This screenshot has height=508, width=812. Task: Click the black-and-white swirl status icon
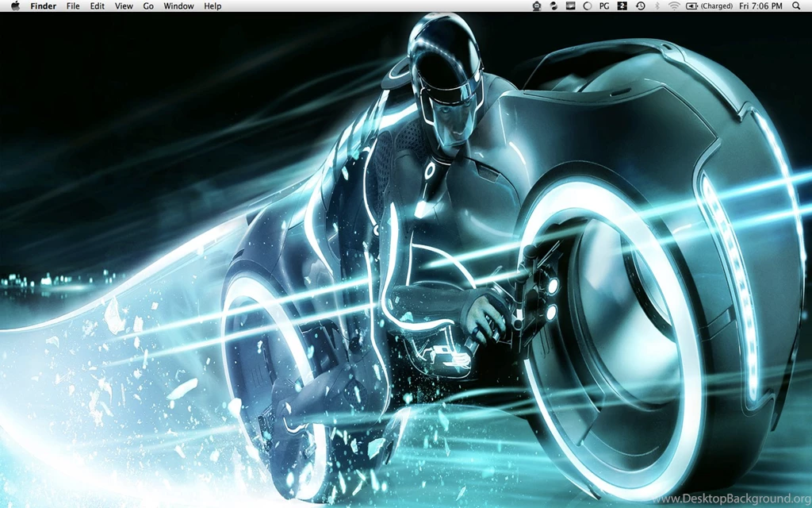pos(553,6)
